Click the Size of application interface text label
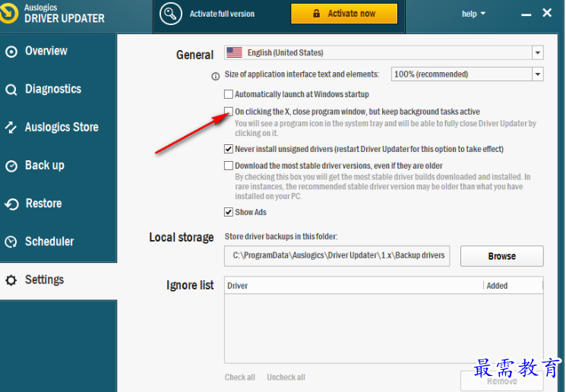The width and height of the screenshot is (566, 392). click(x=302, y=74)
